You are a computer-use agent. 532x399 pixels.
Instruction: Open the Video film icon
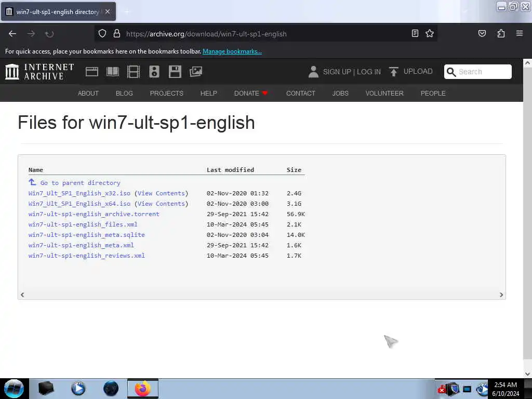[134, 72]
